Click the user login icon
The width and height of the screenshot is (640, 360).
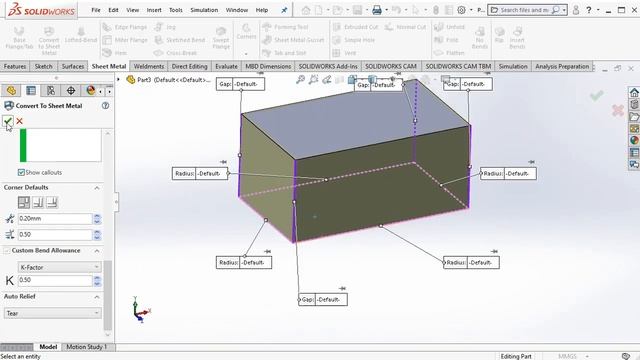576,10
